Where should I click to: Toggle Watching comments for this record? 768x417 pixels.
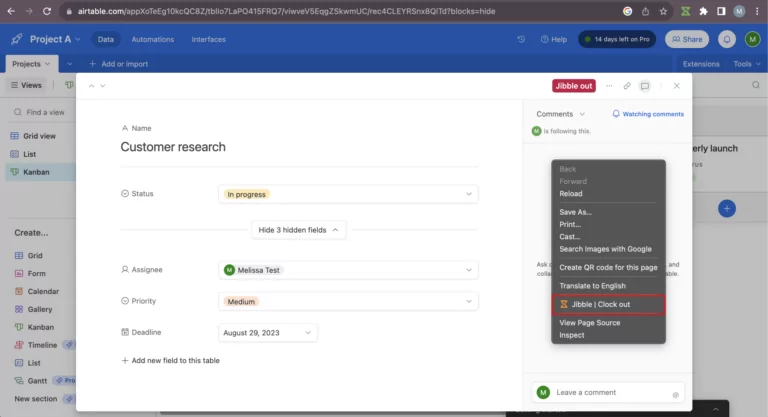[648, 114]
